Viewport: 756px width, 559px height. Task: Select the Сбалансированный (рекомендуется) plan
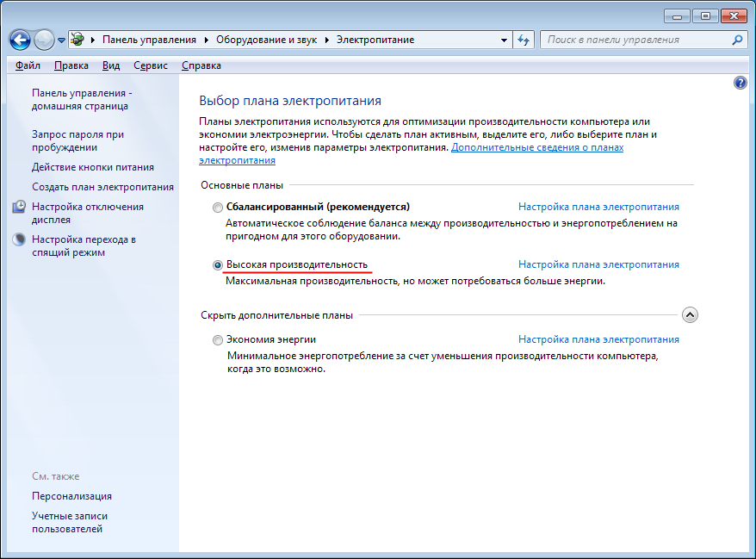[x=218, y=208]
